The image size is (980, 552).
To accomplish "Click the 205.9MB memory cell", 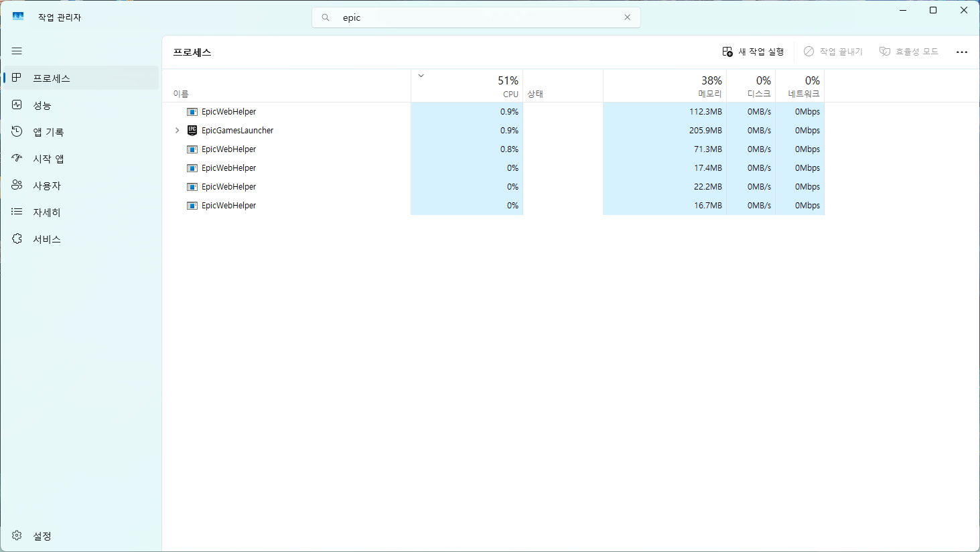I will coord(664,131).
